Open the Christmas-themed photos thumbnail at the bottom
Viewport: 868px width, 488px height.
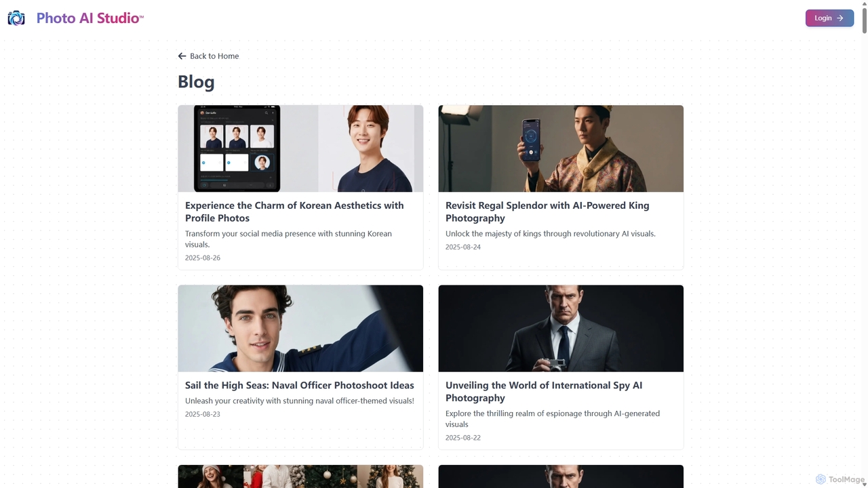(300, 476)
